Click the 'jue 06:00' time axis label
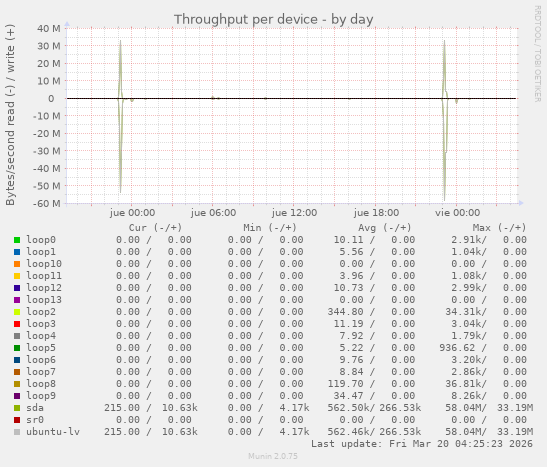 pyautogui.click(x=213, y=213)
